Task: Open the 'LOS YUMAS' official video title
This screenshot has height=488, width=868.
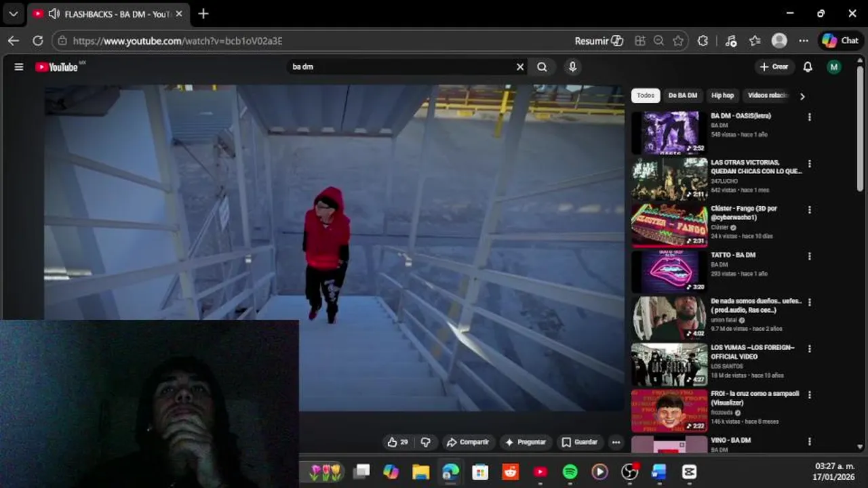Action: tap(753, 352)
